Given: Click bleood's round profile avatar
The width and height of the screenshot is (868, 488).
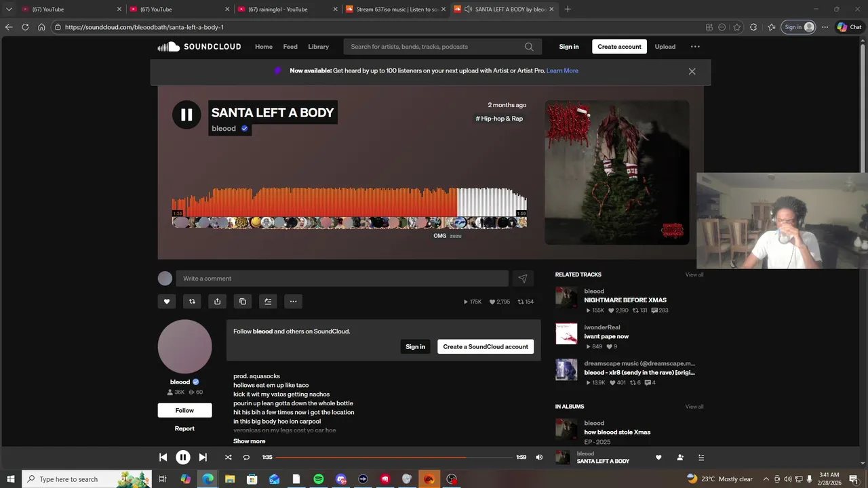Looking at the screenshot, I should click(184, 346).
